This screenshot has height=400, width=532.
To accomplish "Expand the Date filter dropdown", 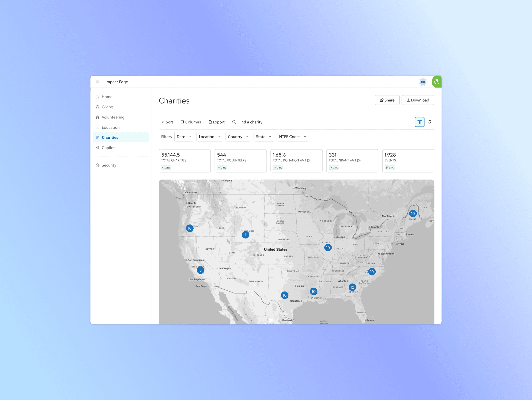I will 184,137.
